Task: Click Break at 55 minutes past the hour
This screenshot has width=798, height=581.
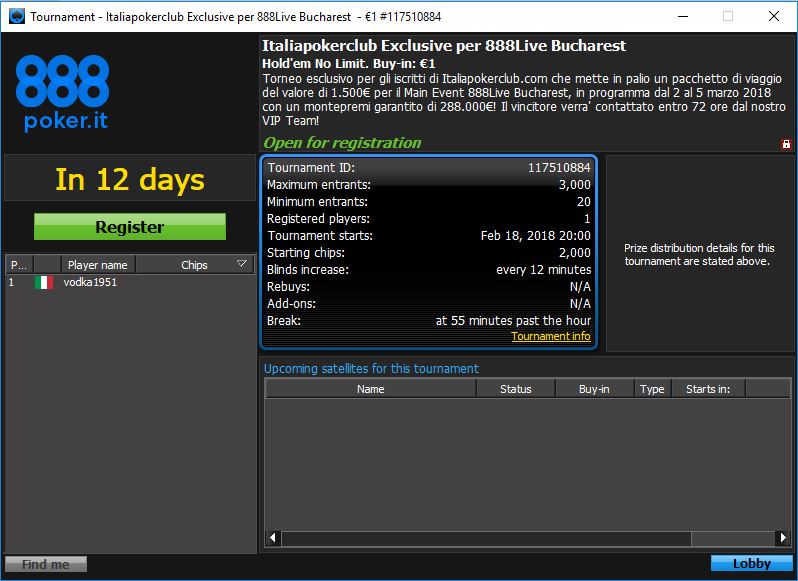Action: 513,321
